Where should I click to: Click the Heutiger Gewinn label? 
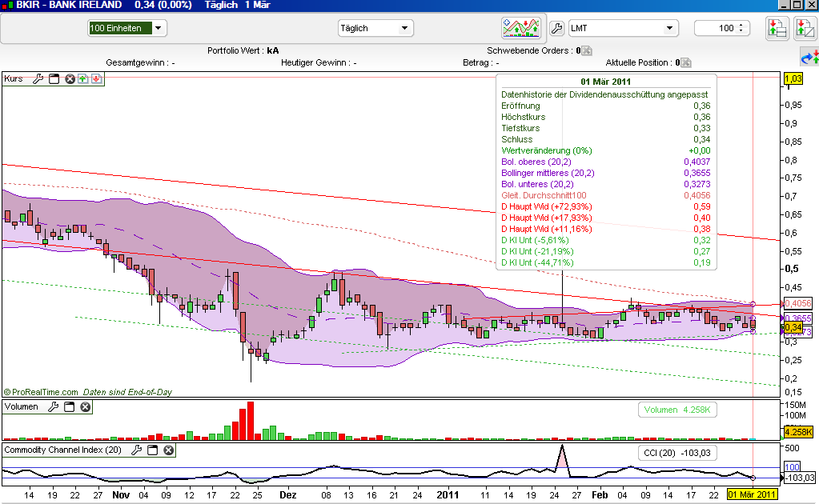[x=319, y=62]
